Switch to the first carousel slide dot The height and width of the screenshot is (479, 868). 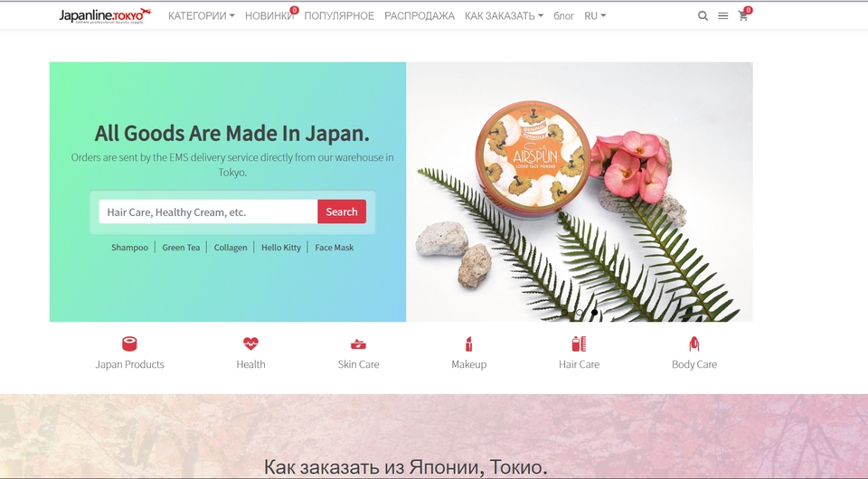pos(564,313)
